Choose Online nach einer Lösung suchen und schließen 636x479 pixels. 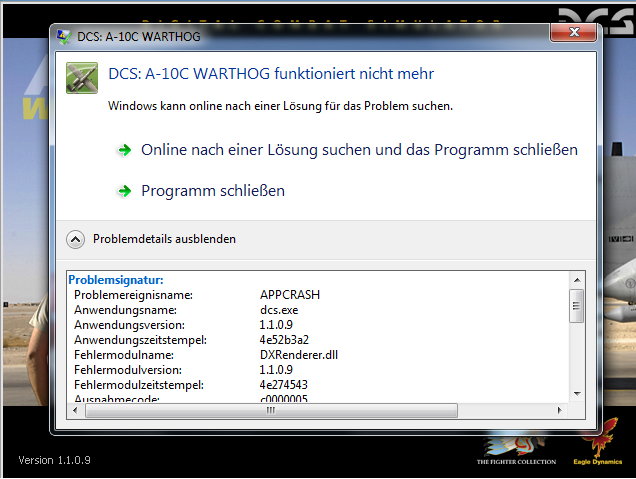tap(359, 150)
